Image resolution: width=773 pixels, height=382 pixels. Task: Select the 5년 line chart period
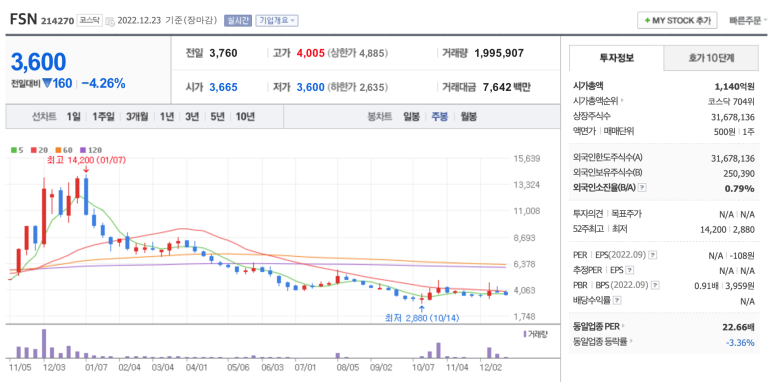[217, 117]
